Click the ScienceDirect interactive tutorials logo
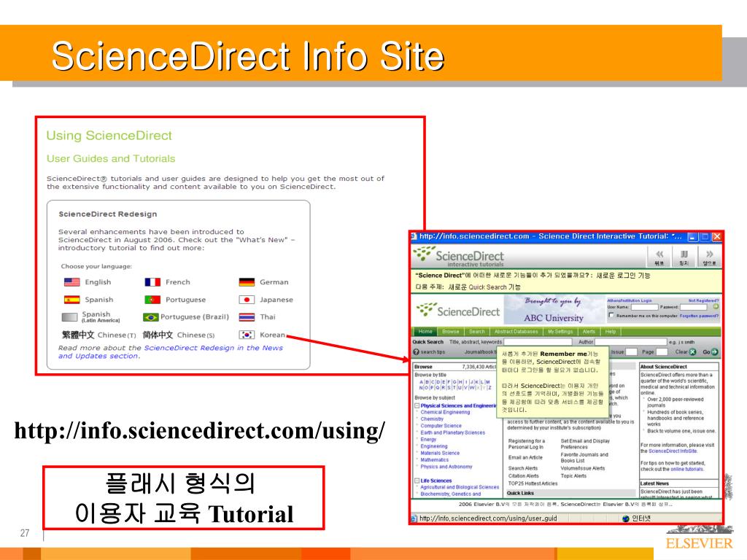 tap(458, 257)
